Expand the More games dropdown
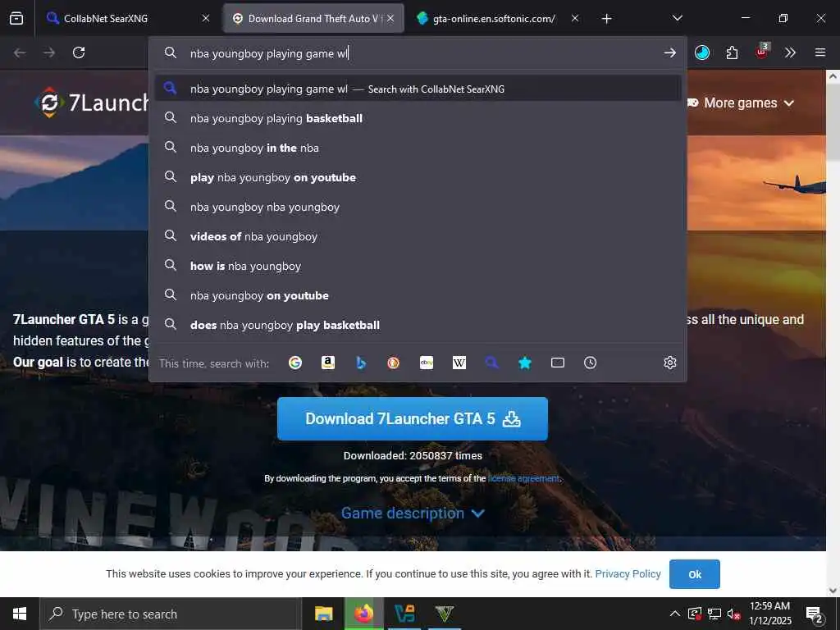Image resolution: width=840 pixels, height=630 pixels. tap(741, 103)
